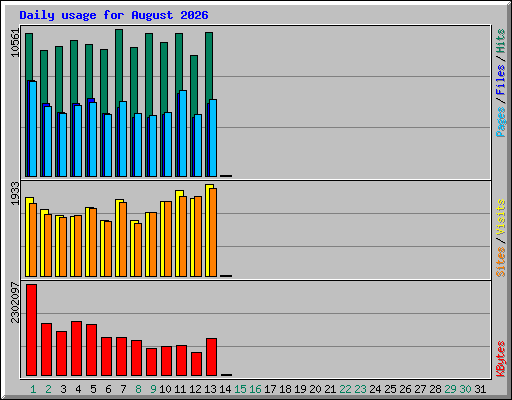Click the 2302097 KBytes axis value
Image resolution: width=512 pixels, height=400 pixels.
(x=15, y=302)
